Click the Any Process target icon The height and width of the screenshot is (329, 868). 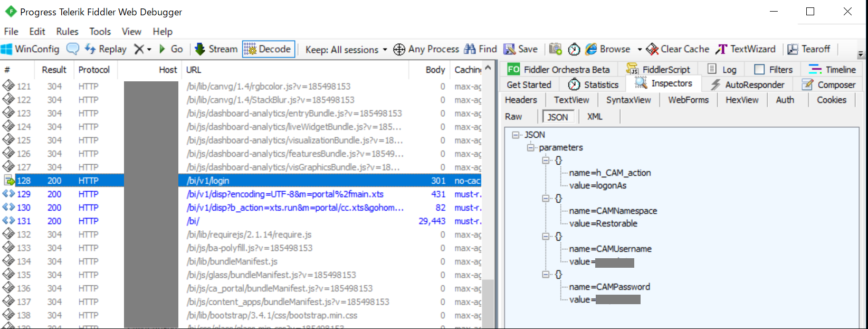(399, 49)
